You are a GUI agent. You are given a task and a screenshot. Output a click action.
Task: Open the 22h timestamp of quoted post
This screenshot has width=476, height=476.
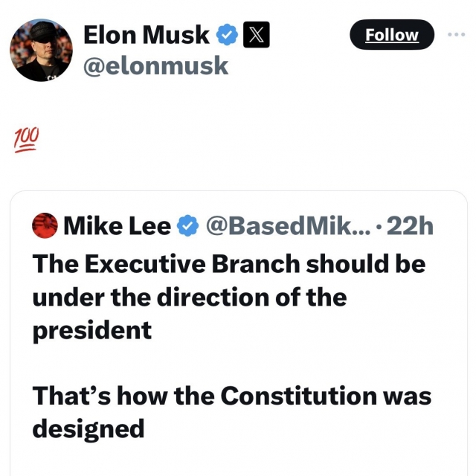410,226
